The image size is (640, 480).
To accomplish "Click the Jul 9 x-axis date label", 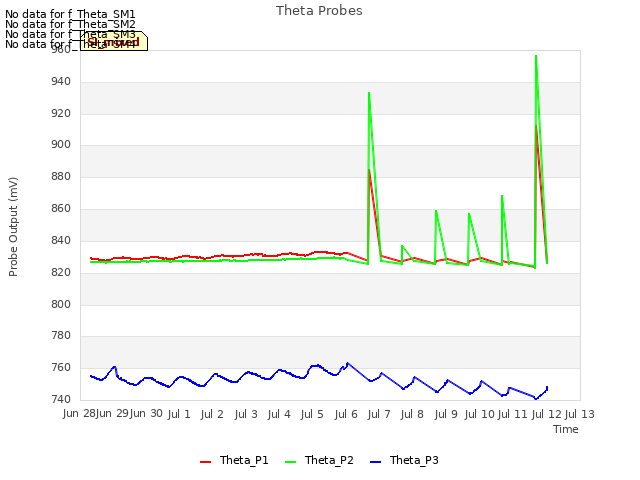I will (446, 414).
